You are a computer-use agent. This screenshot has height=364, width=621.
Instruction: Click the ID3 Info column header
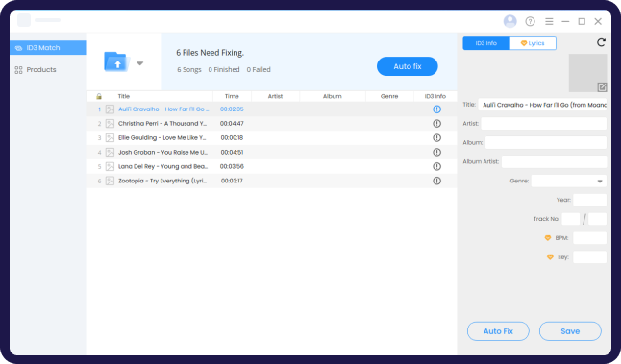435,96
